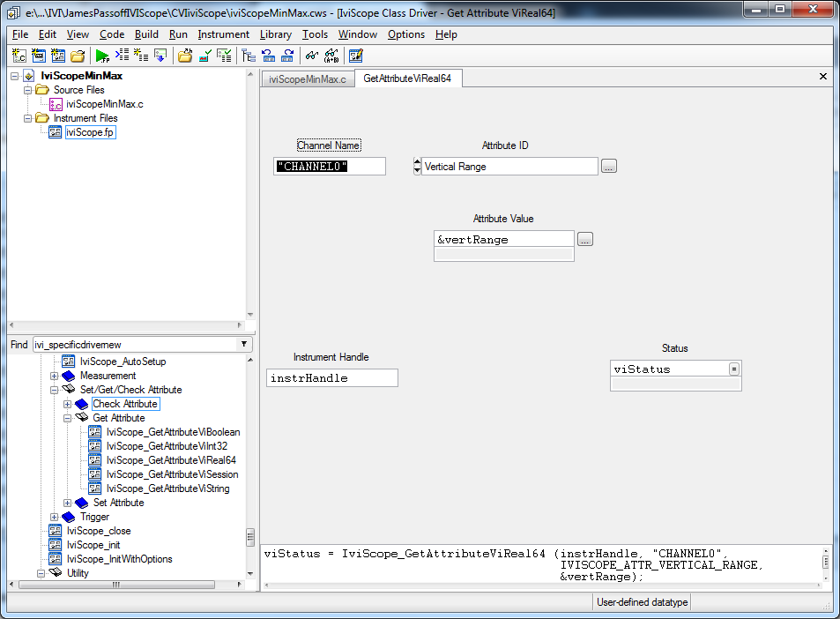Click the '...' button next to Attribute Value
Image resolution: width=840 pixels, height=619 pixels.
585,239
